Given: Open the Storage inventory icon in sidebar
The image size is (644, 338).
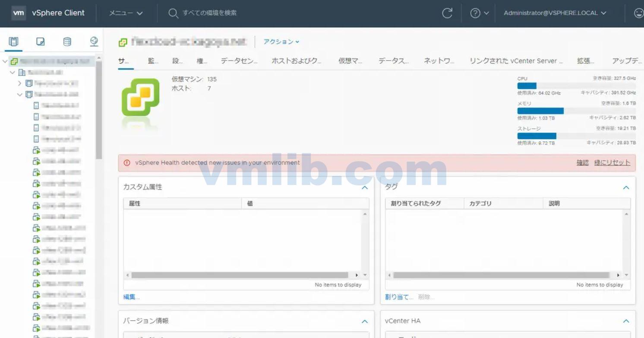Looking at the screenshot, I should [x=67, y=41].
